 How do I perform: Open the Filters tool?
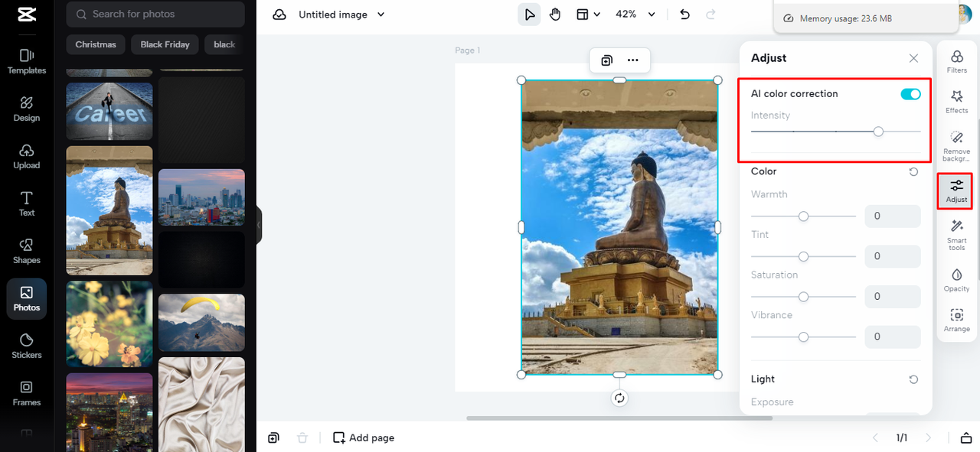956,61
